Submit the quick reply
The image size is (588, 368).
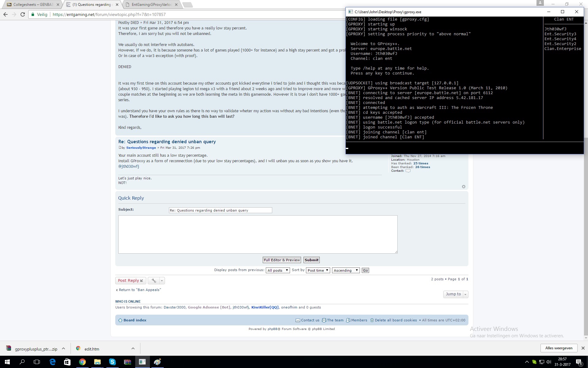311,260
